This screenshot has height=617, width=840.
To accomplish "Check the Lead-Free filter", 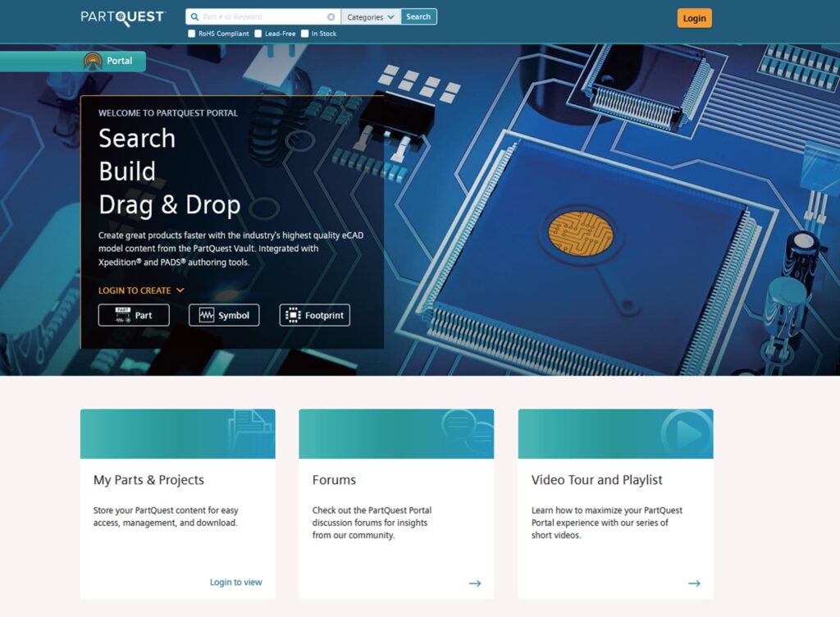I will [x=258, y=34].
